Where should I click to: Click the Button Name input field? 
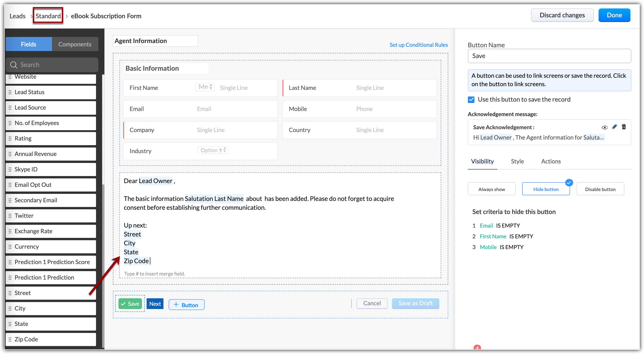(x=549, y=56)
